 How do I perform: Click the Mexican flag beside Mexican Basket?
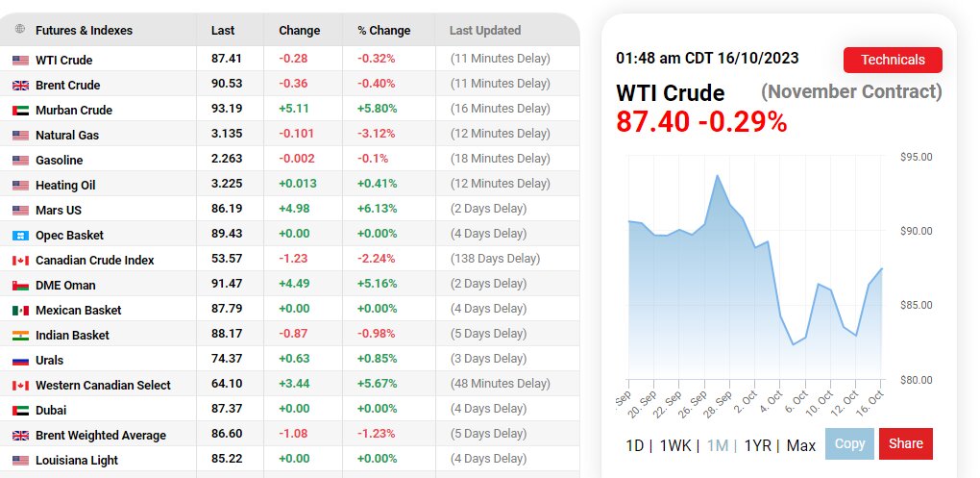(20, 311)
